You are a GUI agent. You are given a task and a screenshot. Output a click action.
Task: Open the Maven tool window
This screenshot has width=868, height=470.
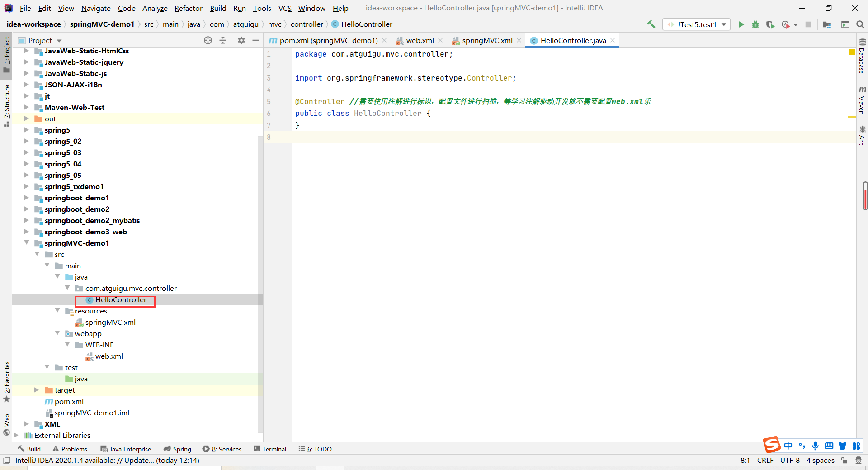tap(862, 100)
